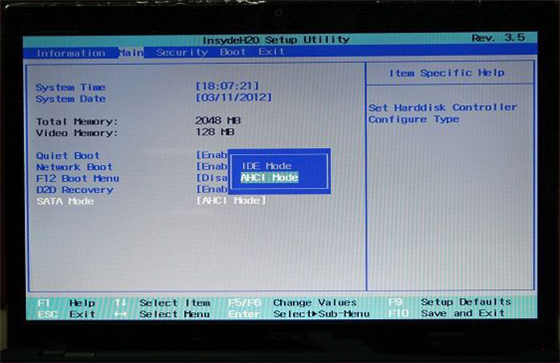This screenshot has height=363, width=560.
Task: Select the SATA Mode setting label
Action: point(65,201)
